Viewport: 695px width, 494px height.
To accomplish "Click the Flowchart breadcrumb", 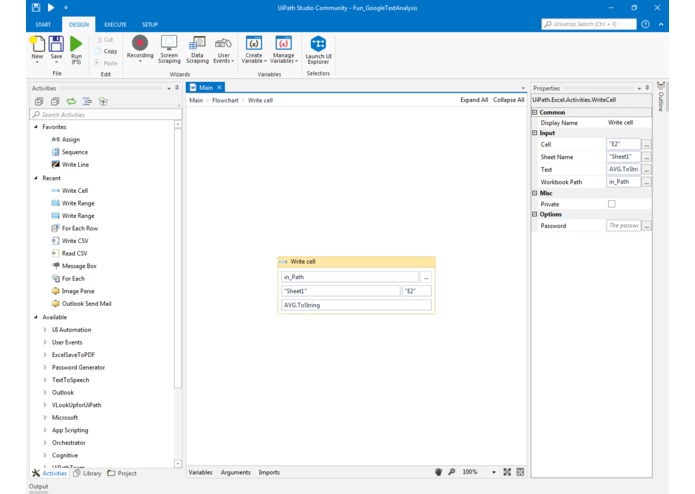I will [225, 101].
